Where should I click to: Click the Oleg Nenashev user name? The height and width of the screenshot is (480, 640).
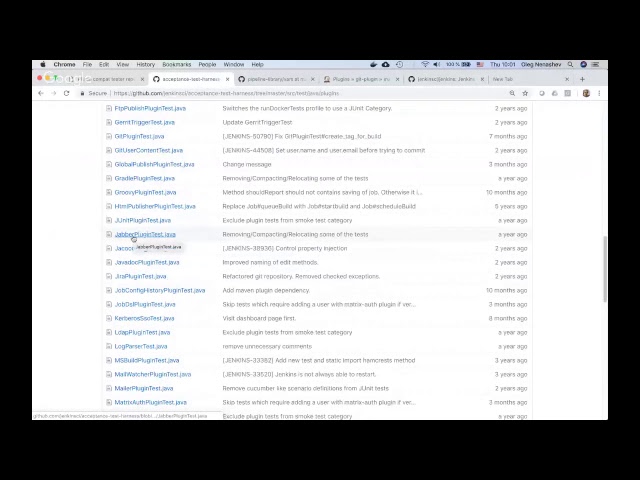pos(541,64)
